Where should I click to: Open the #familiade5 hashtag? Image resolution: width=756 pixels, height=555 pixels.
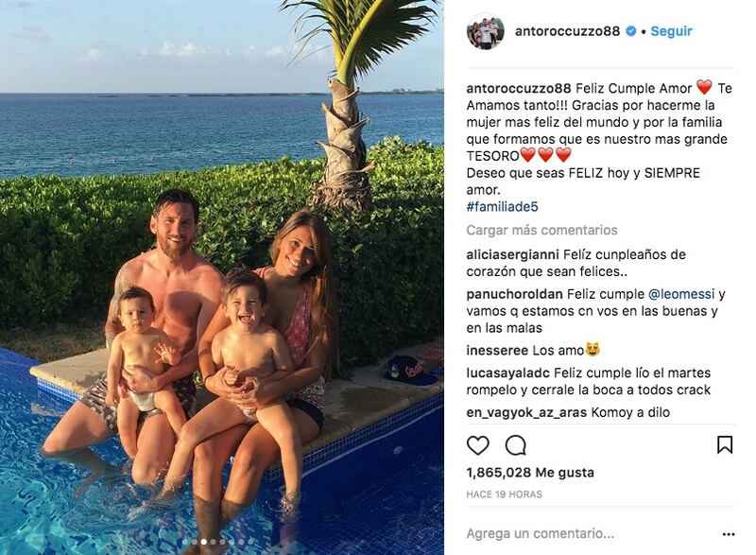pos(502,207)
